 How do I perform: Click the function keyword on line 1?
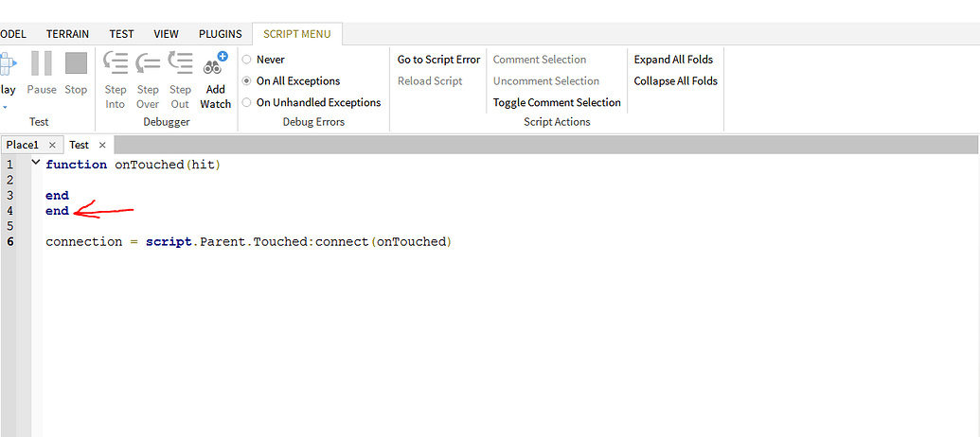[77, 165]
